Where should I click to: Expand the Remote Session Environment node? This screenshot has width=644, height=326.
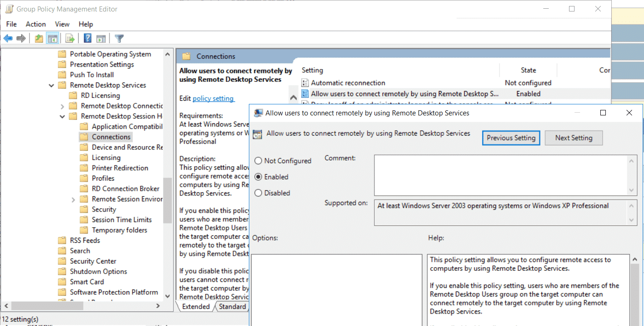[74, 199]
